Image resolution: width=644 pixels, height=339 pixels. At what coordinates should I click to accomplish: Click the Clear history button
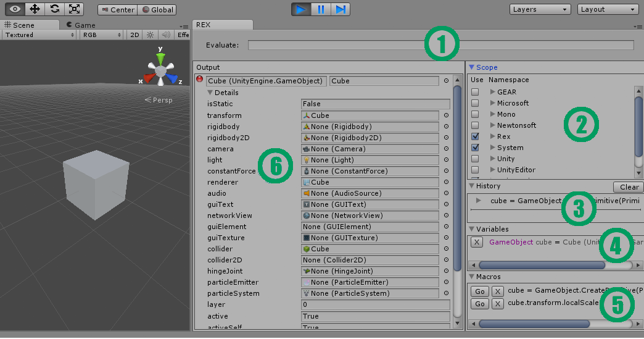coord(629,187)
